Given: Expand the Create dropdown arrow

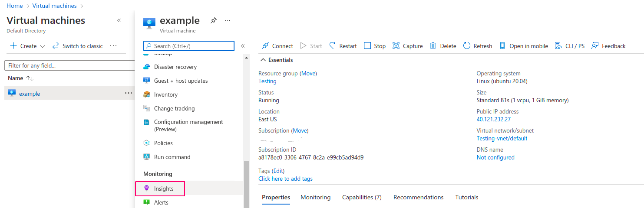Looking at the screenshot, I should [x=43, y=46].
